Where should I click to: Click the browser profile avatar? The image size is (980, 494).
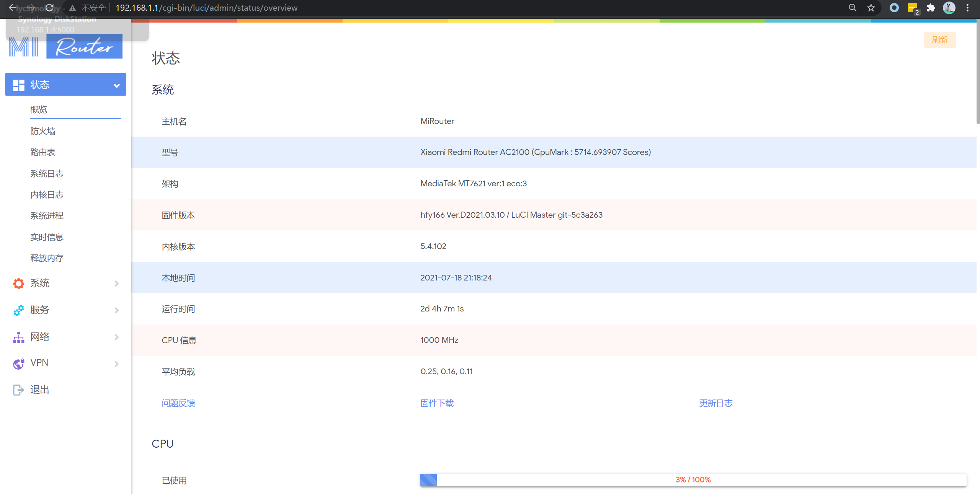click(949, 8)
